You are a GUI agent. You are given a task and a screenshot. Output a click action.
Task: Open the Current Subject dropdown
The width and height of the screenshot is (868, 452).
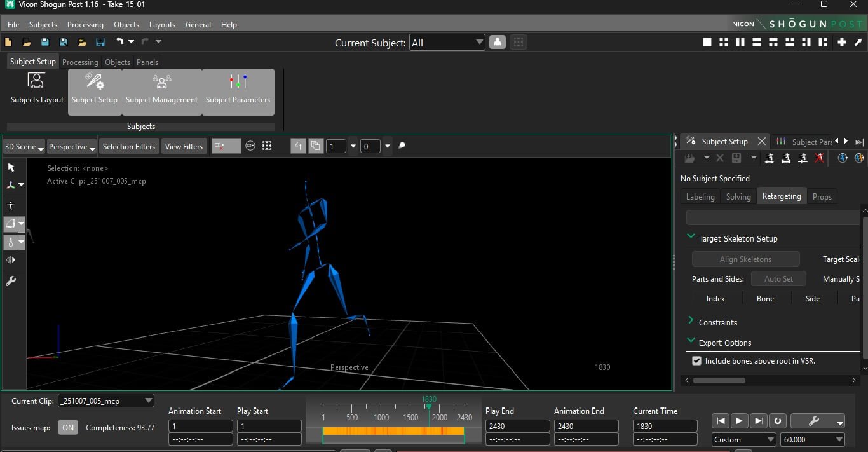(447, 43)
